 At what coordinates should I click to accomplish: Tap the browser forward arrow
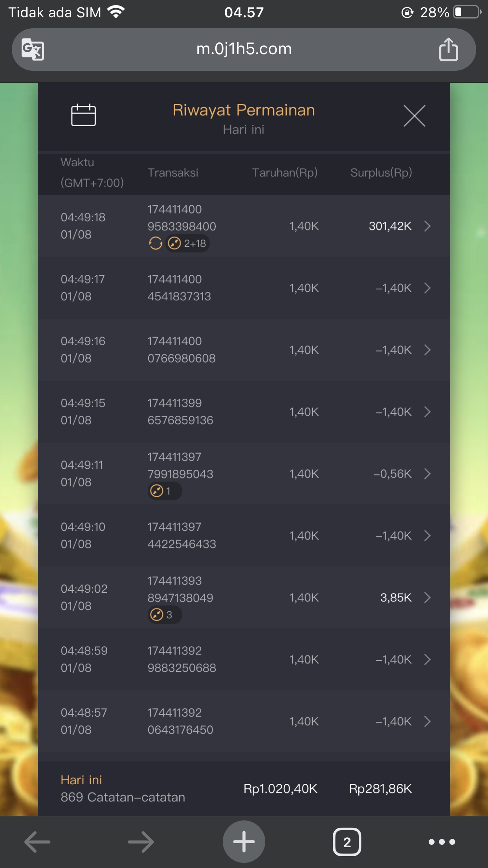pyautogui.click(x=141, y=842)
